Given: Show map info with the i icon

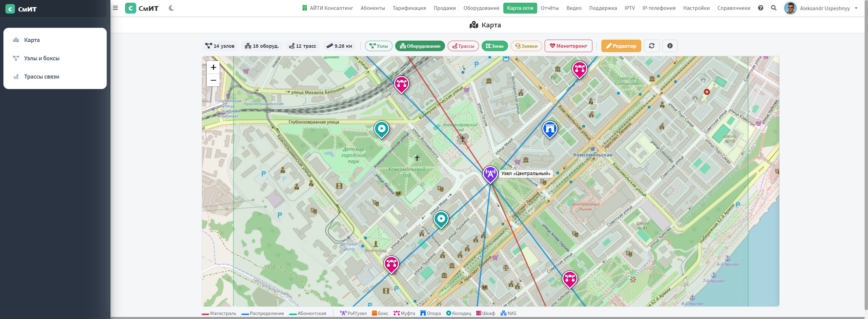Looking at the screenshot, I should pos(670,46).
